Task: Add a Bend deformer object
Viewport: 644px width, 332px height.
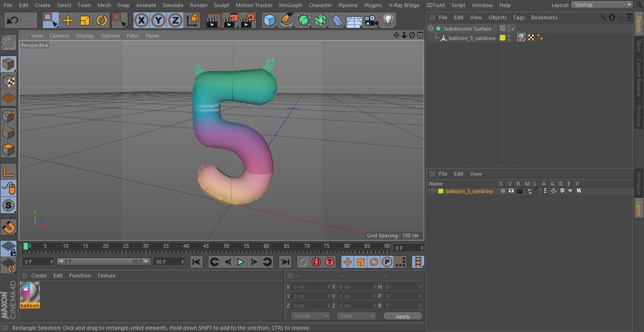Action: (338, 20)
